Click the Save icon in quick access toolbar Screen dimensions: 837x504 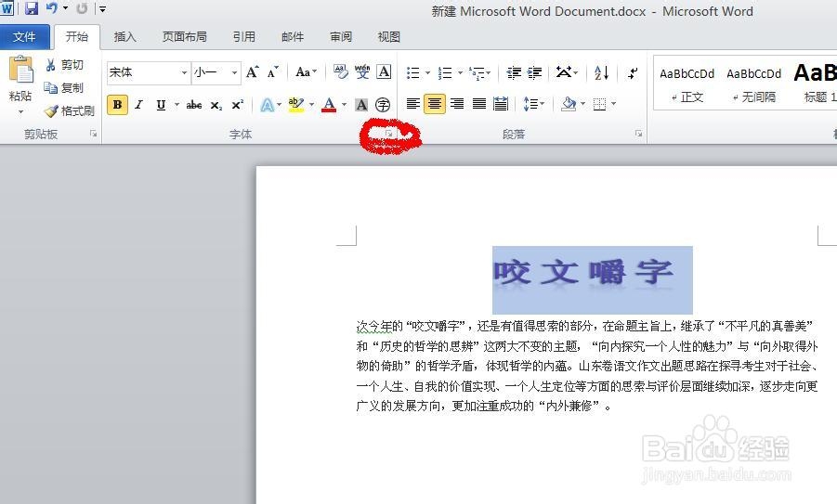click(32, 8)
